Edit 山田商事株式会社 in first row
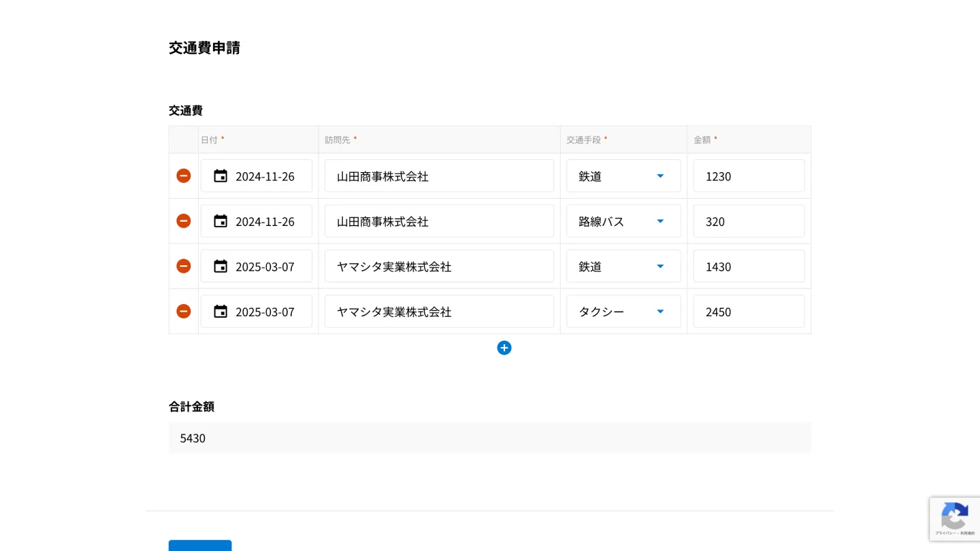Viewport: 980px width, 551px height. tap(439, 176)
